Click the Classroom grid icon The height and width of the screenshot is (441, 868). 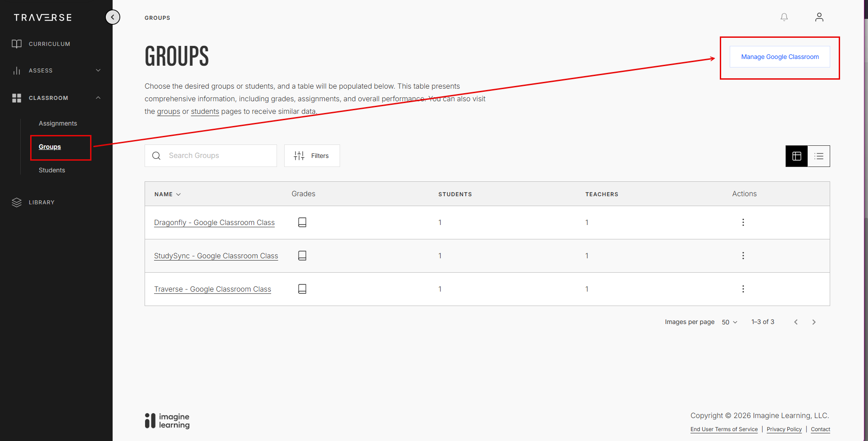pyautogui.click(x=17, y=98)
